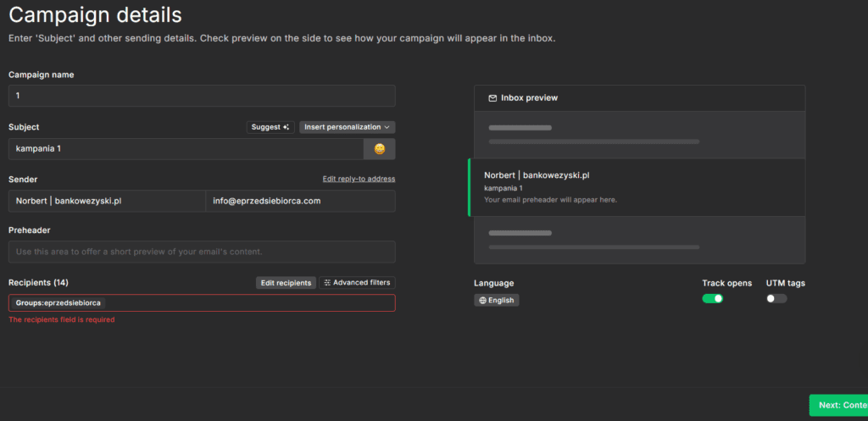Select the Norbert email in Inbox preview
This screenshot has height=421, width=868.
pos(636,187)
